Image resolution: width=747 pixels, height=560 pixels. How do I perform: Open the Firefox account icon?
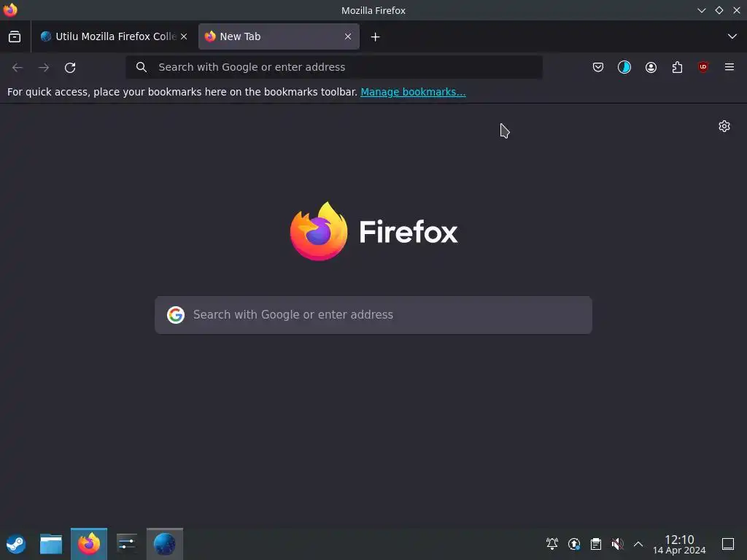point(651,67)
